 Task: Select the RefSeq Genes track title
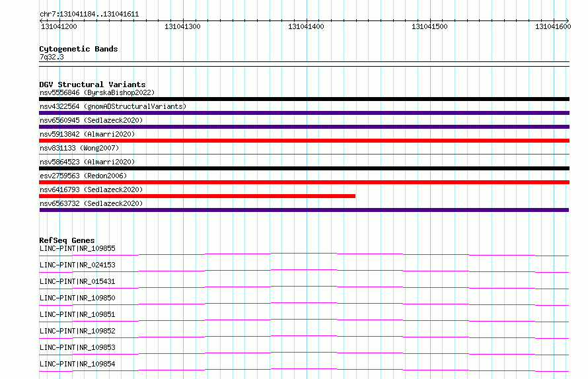coord(67,240)
